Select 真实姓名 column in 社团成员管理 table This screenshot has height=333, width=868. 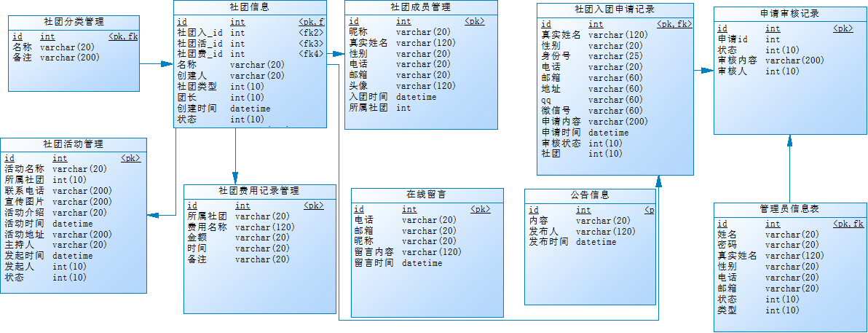pyautogui.click(x=368, y=43)
